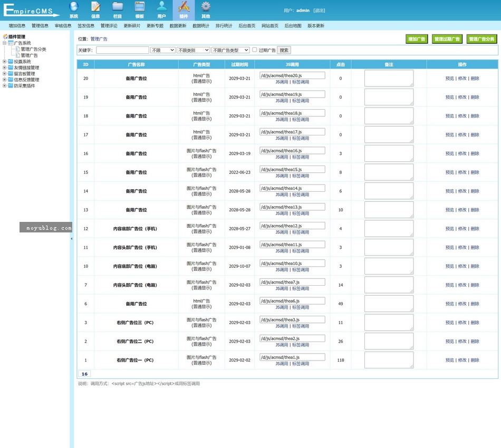Open 数据更新 in the submenu bar
The image size is (501, 448).
tap(178, 25)
